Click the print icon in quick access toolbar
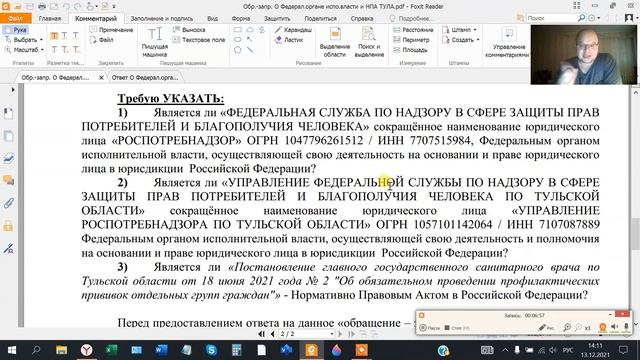Screen dimensions: 640x360 [42, 6]
